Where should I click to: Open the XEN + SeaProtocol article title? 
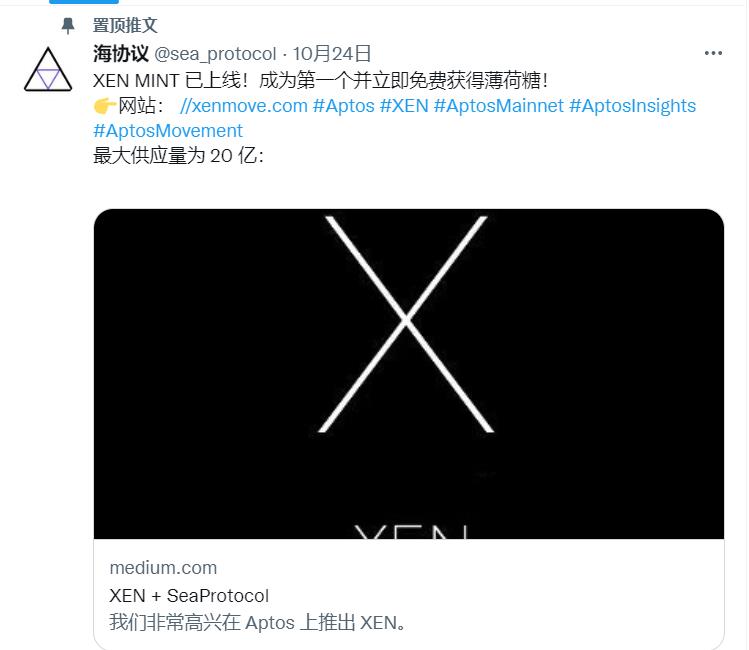pos(189,596)
